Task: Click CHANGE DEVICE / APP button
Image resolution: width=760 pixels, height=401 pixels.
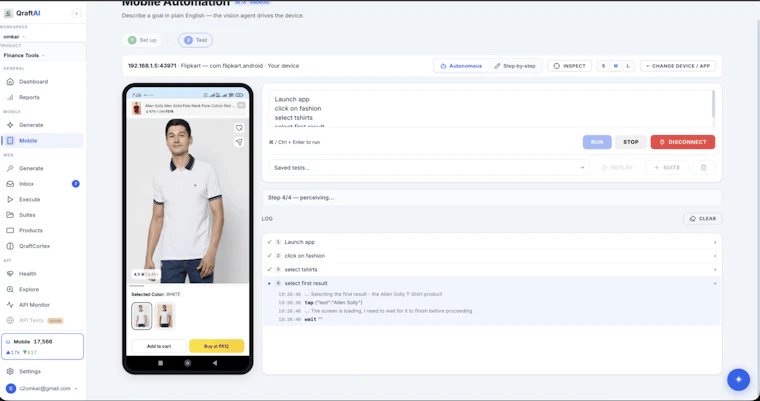Action: click(678, 66)
